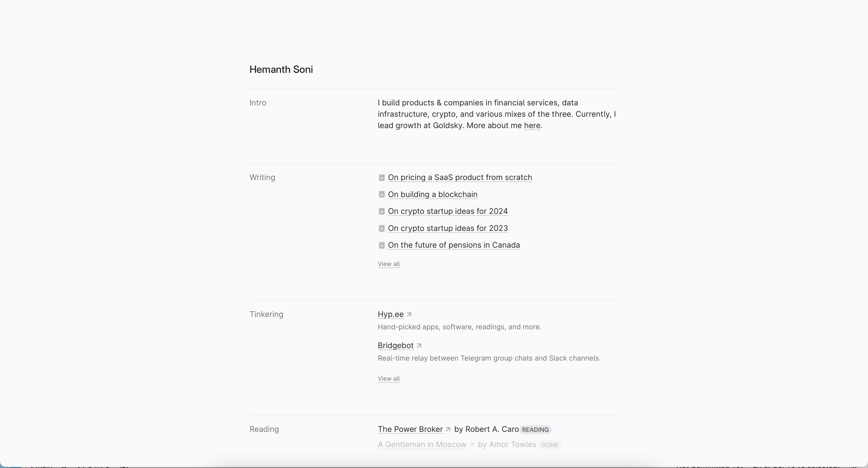The height and width of the screenshot is (468, 868).
Task: Visit the Hyp.ee project link
Action: coord(391,314)
